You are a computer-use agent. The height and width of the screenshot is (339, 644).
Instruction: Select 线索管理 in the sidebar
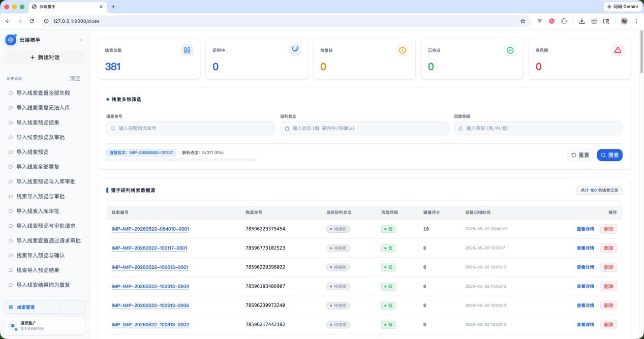[x=45, y=307]
